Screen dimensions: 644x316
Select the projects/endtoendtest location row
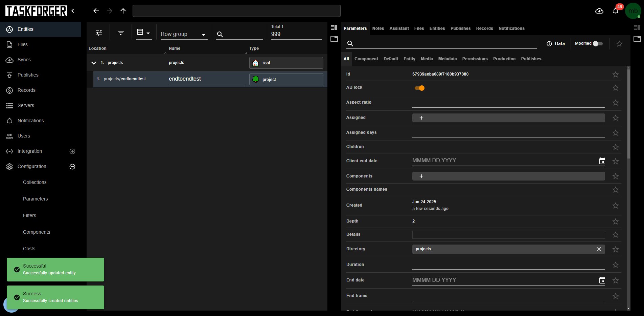point(125,79)
